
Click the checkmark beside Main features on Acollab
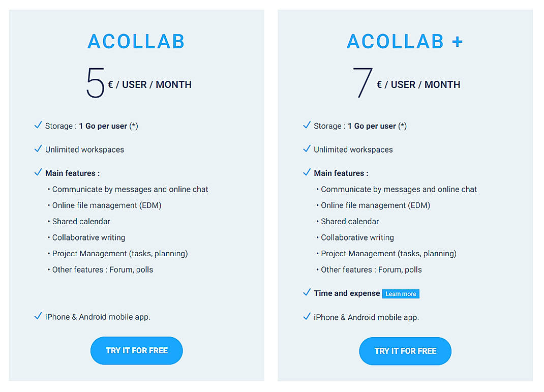[38, 172]
